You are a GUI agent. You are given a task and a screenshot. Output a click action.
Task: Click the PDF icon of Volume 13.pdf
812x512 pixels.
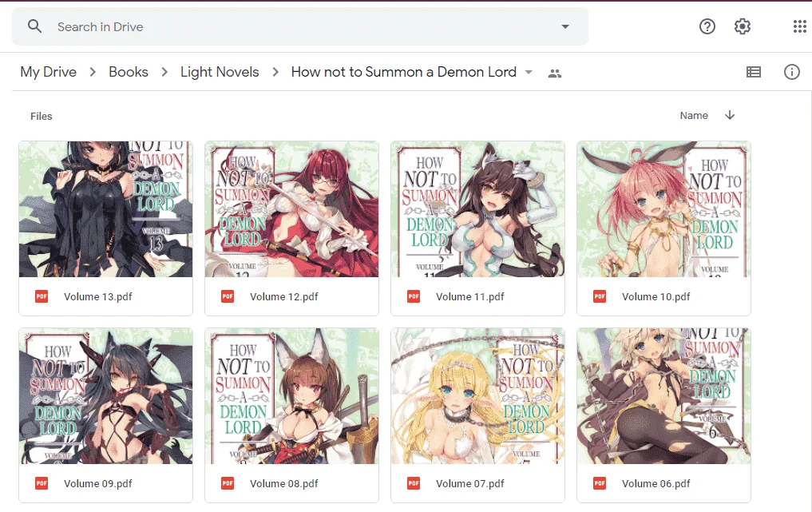click(x=42, y=296)
